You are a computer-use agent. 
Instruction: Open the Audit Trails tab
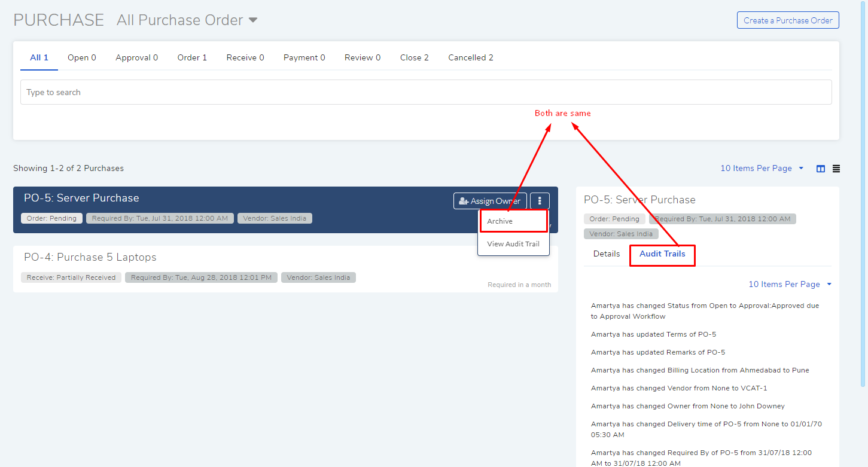pos(662,254)
